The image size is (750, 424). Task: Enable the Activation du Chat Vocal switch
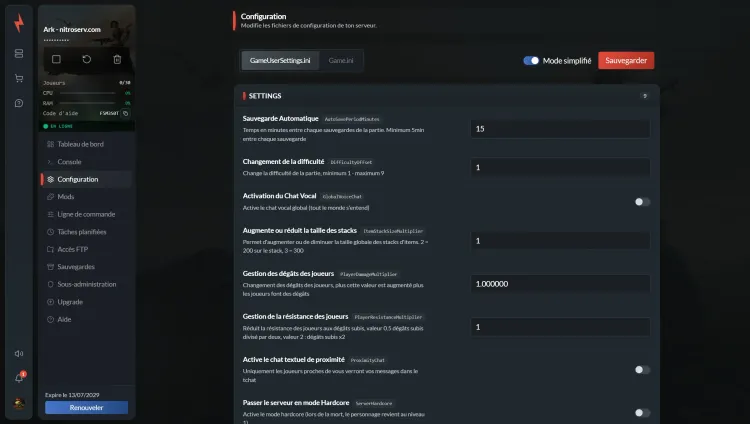642,202
